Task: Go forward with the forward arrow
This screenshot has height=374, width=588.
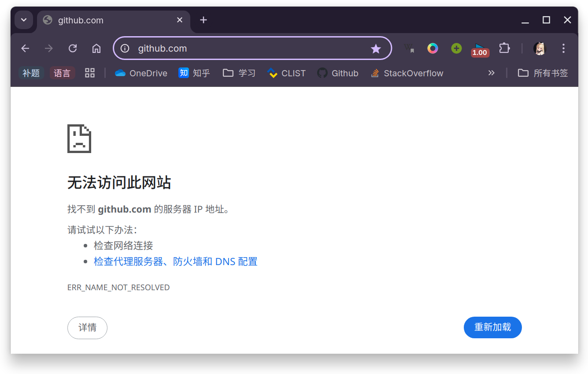Action: click(49, 49)
